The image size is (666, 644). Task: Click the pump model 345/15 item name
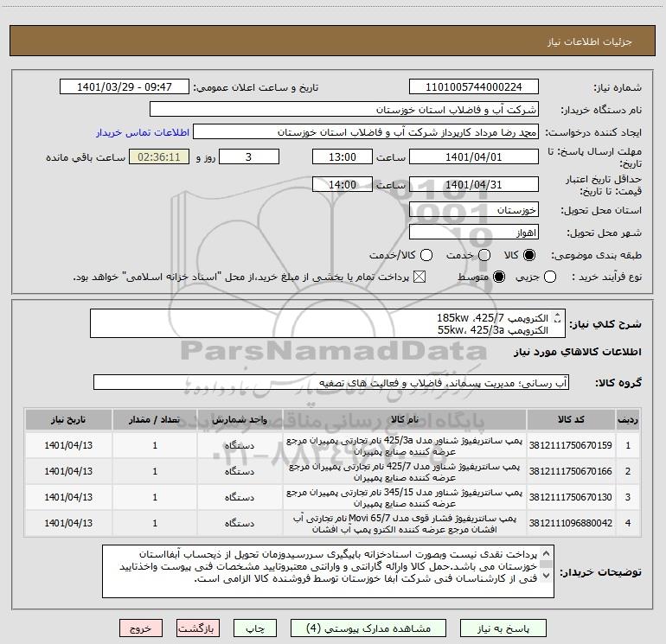pos(405,498)
